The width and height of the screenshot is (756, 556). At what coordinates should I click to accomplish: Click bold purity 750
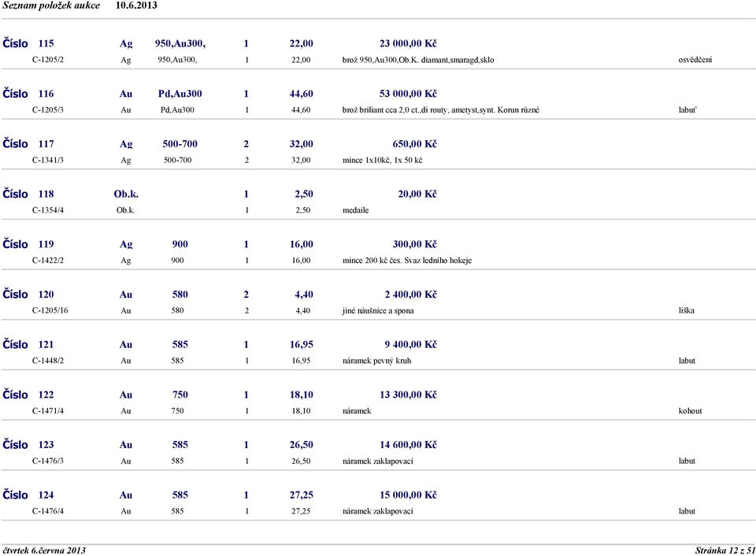coord(180,395)
